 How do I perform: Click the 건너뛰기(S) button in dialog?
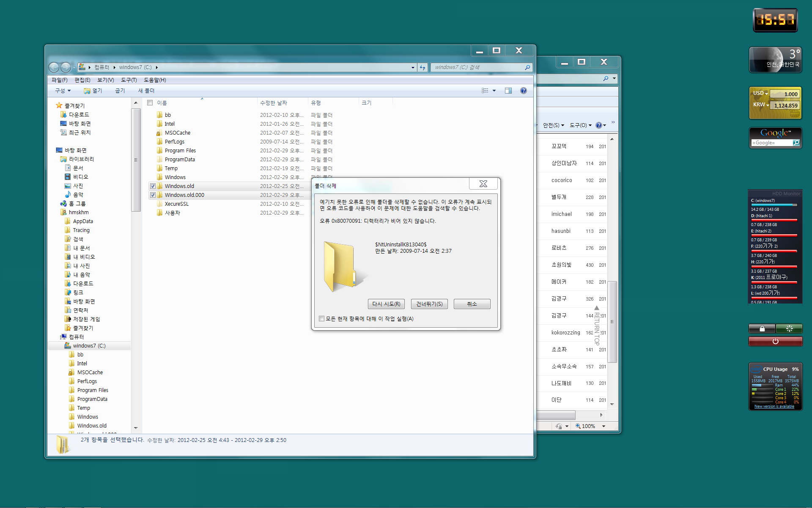(x=430, y=304)
